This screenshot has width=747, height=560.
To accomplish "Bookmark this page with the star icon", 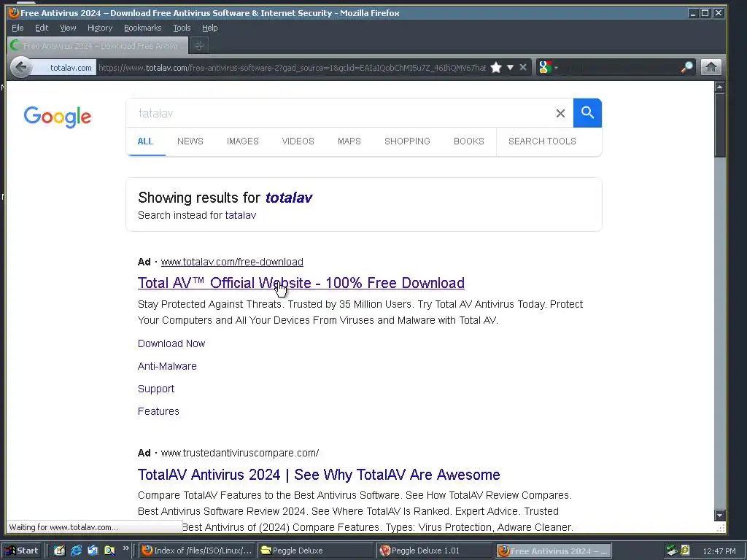I will click(496, 68).
